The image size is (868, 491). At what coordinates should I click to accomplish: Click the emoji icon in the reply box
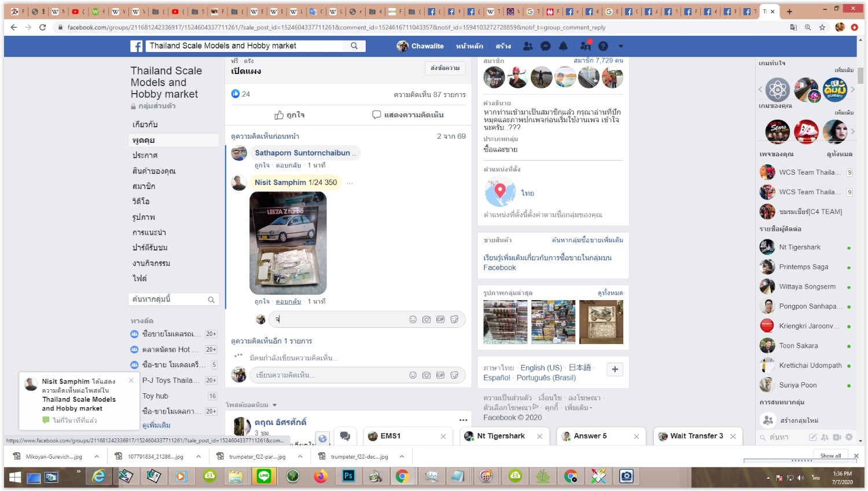click(x=413, y=319)
